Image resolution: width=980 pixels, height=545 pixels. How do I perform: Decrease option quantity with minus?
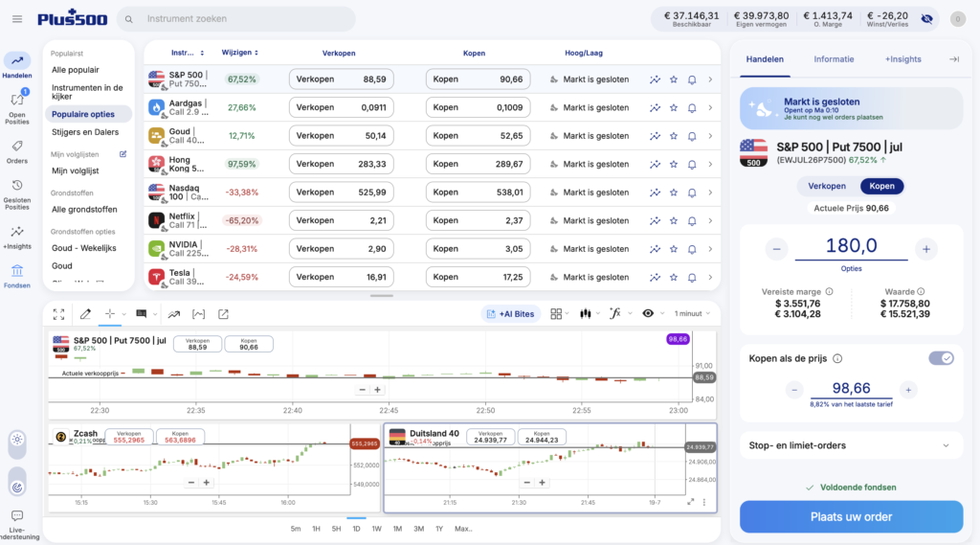pos(776,249)
